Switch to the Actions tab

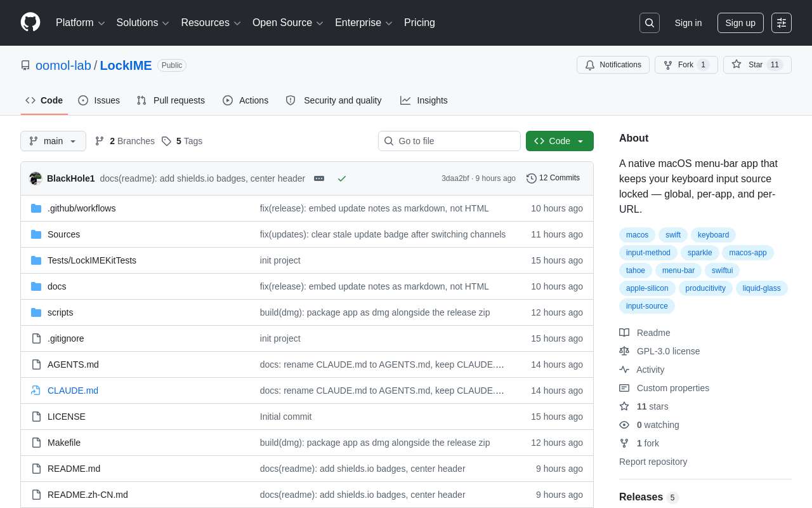(x=246, y=100)
